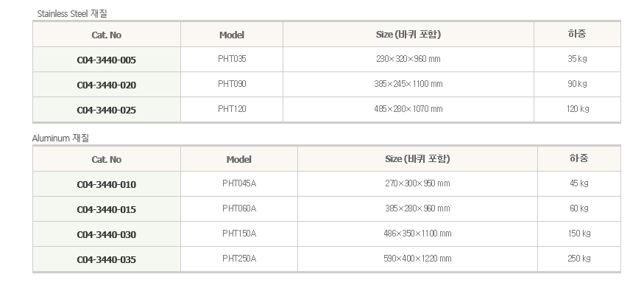This screenshot has width=644, height=291.
Task: Click the Stainless Steel 재질 heading
Action: (72, 13)
